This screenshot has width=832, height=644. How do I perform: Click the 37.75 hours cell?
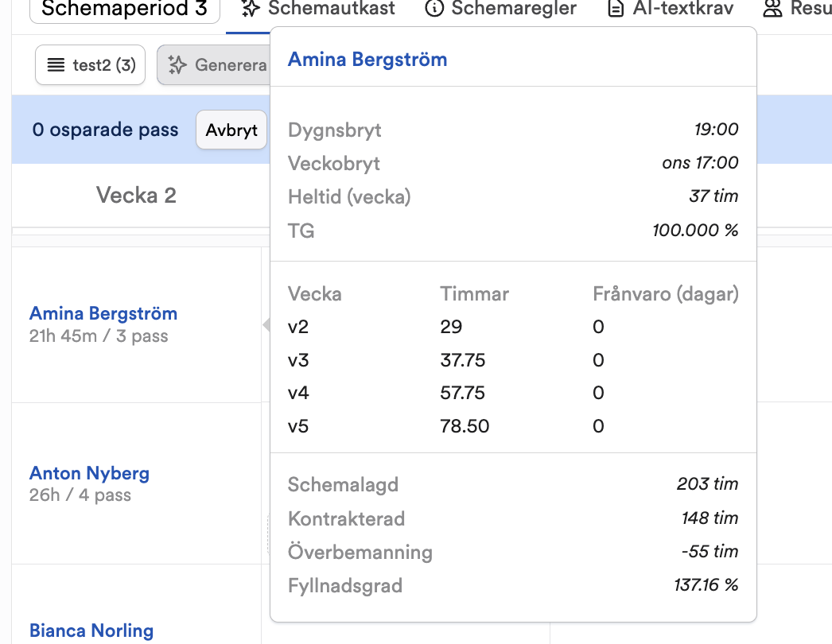[463, 361]
